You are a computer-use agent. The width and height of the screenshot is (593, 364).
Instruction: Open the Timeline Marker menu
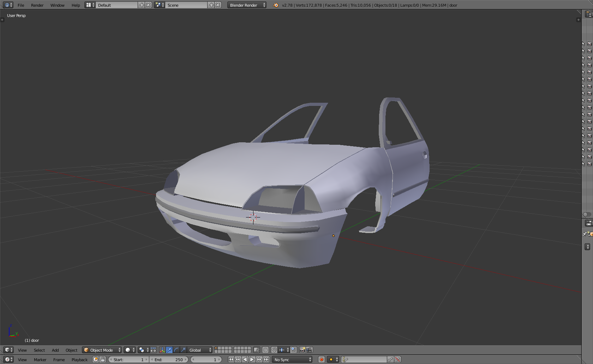coord(40,360)
